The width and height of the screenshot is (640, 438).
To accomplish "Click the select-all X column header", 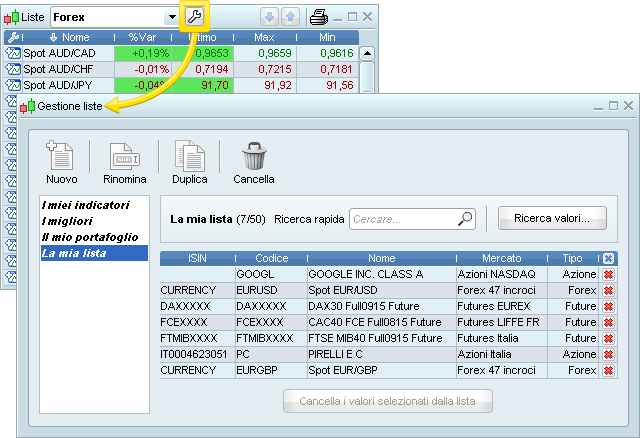I will (608, 258).
